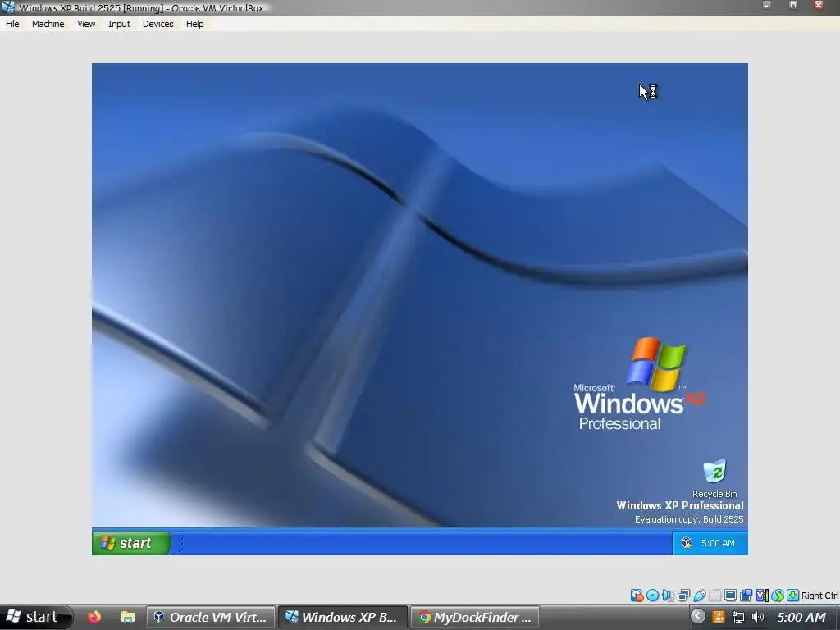Maximize the VirtualBox VM window

pos(793,5)
